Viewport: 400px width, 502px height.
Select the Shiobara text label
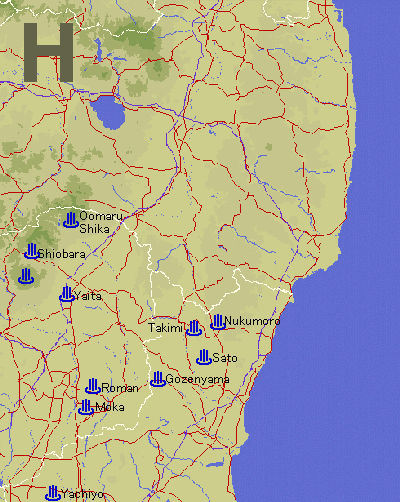coord(62,254)
